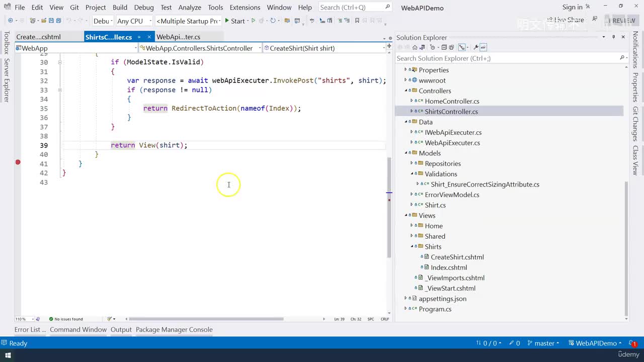Click the breakpoint red dot at line 41

coord(18,162)
